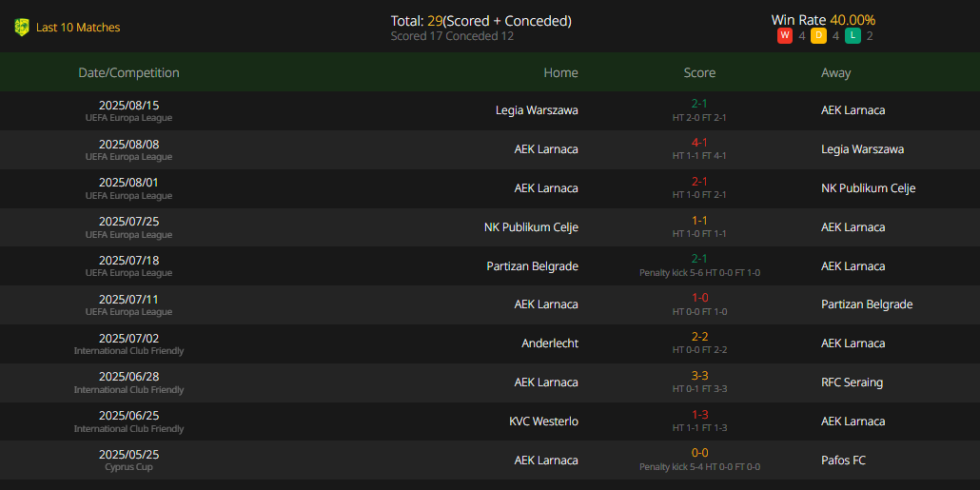980x490 pixels.
Task: Open the 4-1 score against Legia Warszawa
Action: (x=699, y=143)
